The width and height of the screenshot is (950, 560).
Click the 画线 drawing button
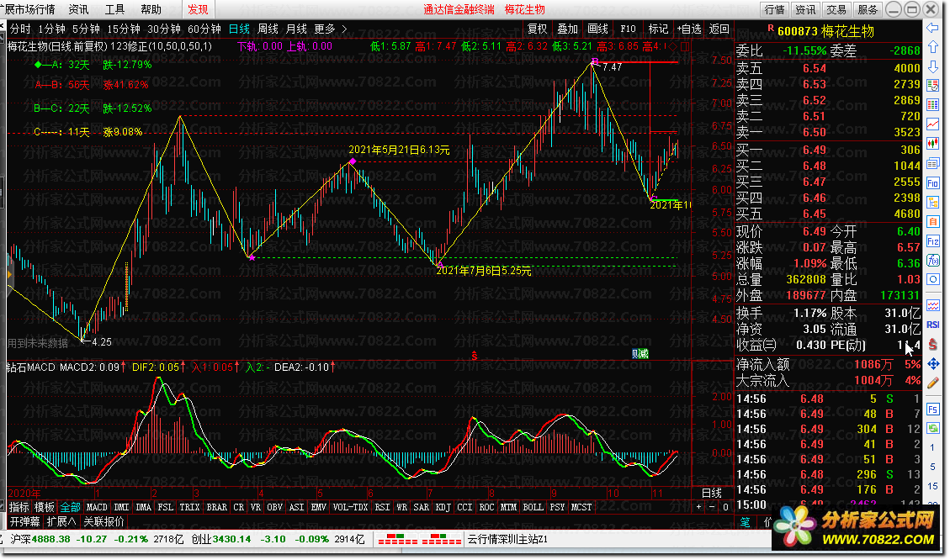pos(598,29)
